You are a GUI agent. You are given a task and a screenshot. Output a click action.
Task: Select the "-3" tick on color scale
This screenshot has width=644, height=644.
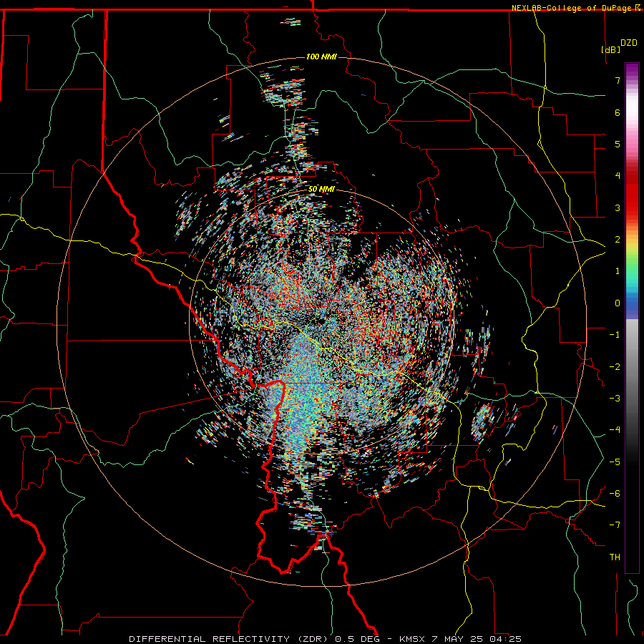click(x=615, y=399)
